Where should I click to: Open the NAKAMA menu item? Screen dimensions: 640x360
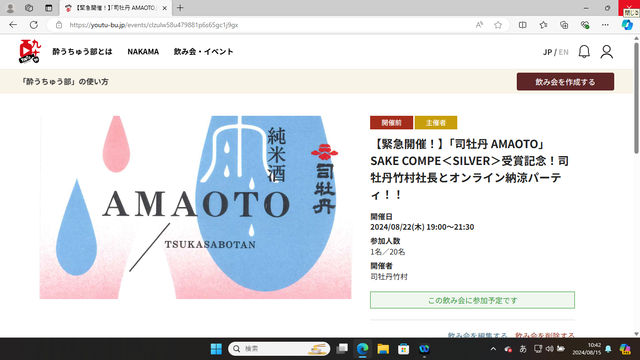click(143, 51)
